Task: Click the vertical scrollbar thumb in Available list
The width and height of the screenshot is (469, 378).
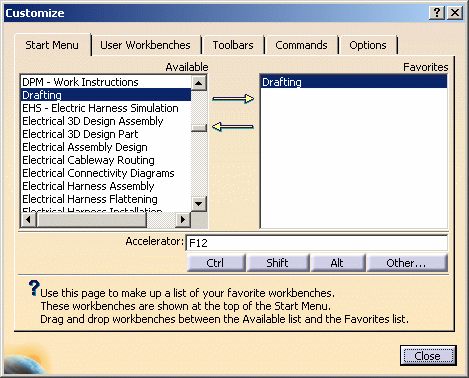Action: (x=199, y=128)
